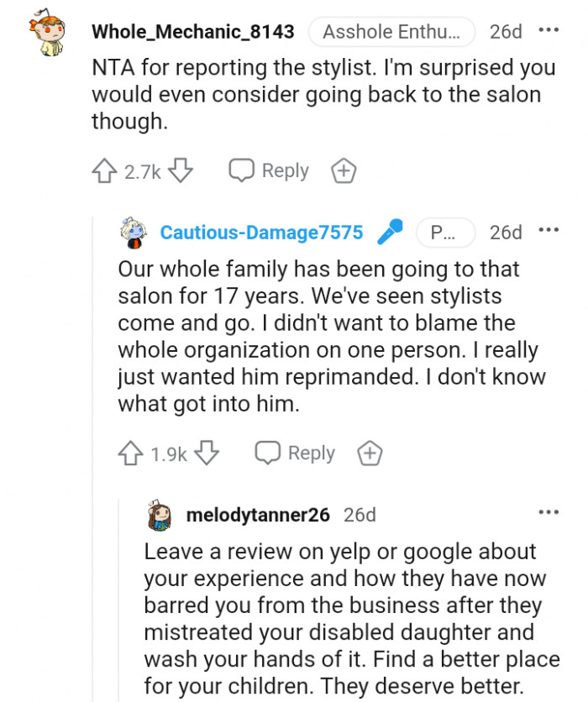Screen dimensions: 588x702
Task: Reply to Whole_Mechanic_8143's comment
Action: (x=269, y=171)
